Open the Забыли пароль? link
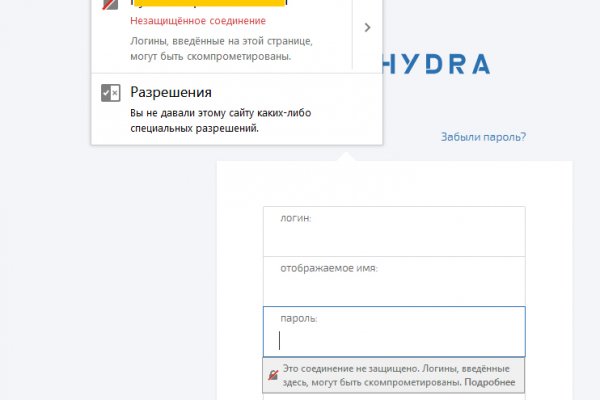The image size is (600, 400). (483, 137)
